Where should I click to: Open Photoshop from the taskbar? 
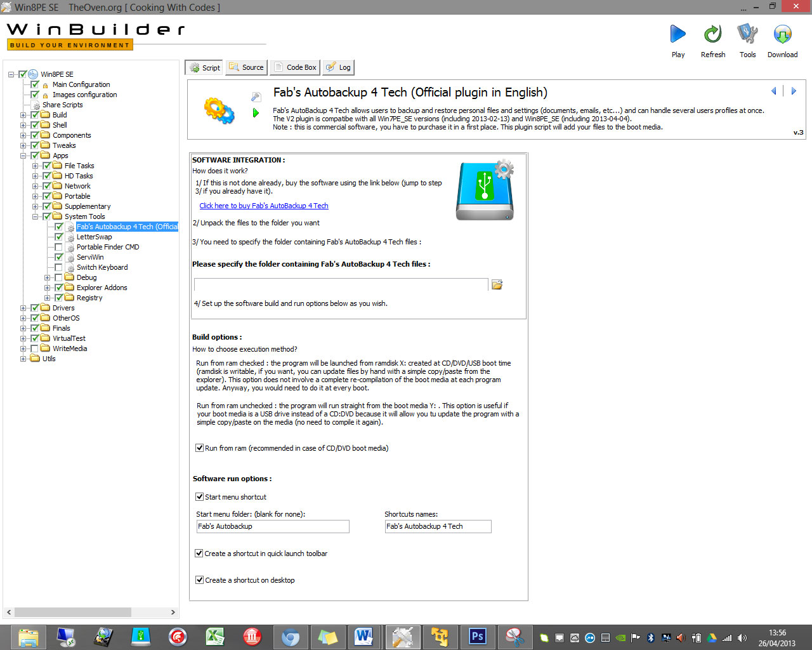(477, 637)
